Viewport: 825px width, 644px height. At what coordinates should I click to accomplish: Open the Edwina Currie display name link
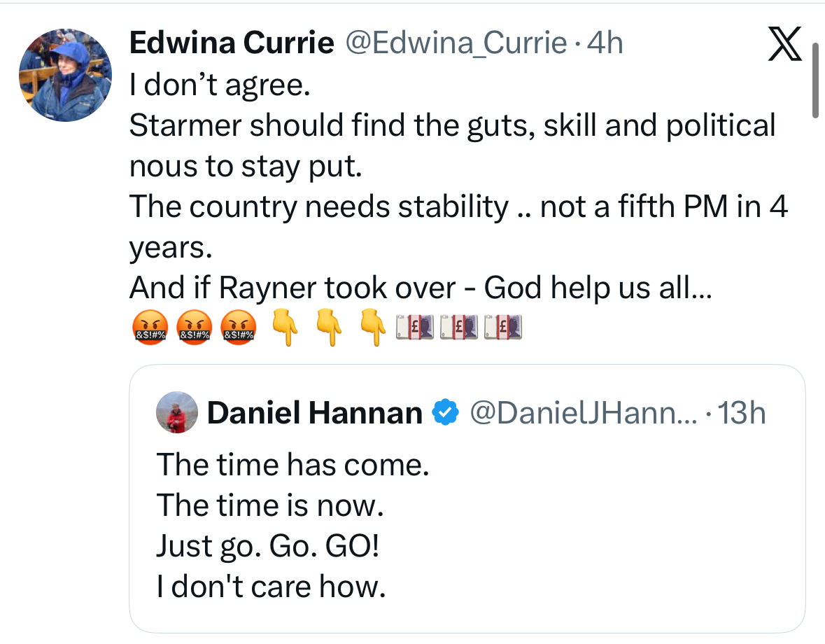(x=232, y=44)
